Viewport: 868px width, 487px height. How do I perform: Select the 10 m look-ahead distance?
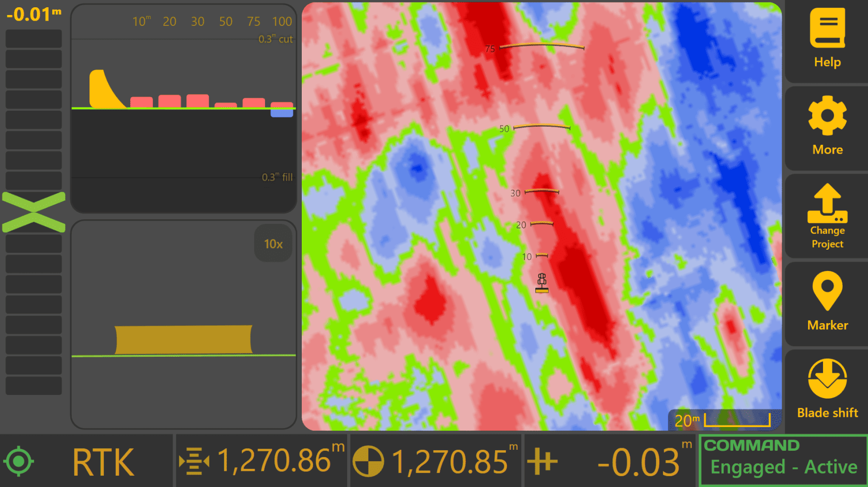[141, 22]
